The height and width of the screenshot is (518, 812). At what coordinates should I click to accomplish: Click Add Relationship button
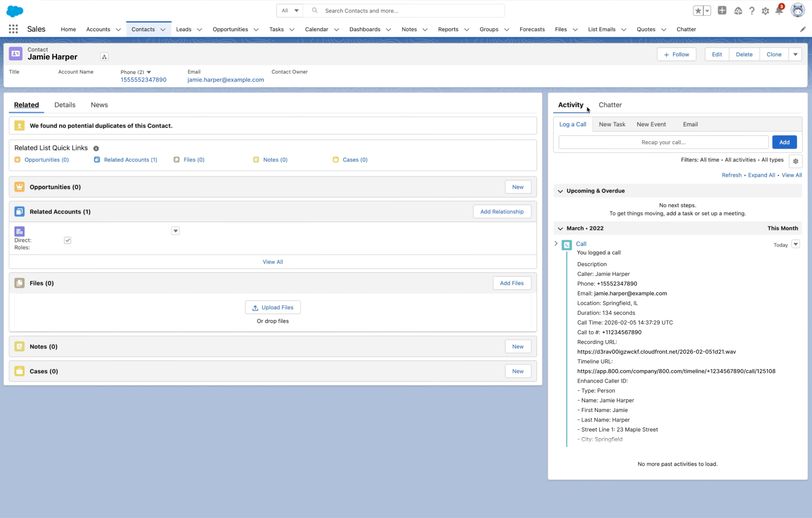tap(502, 211)
